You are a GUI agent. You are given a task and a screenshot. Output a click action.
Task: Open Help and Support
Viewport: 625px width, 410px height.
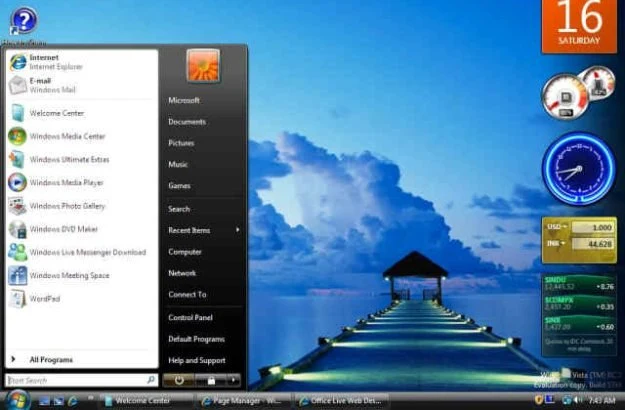pyautogui.click(x=196, y=360)
